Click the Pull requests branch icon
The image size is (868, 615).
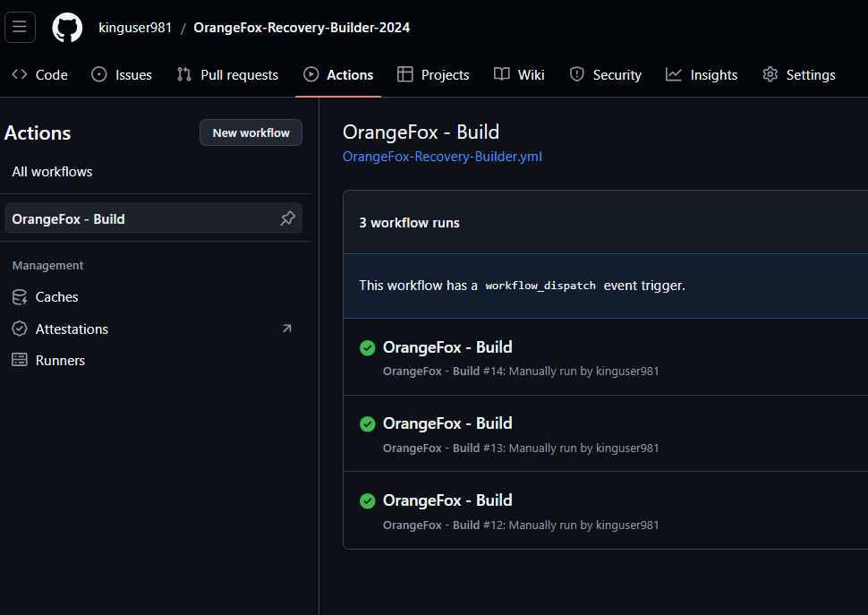(x=184, y=74)
